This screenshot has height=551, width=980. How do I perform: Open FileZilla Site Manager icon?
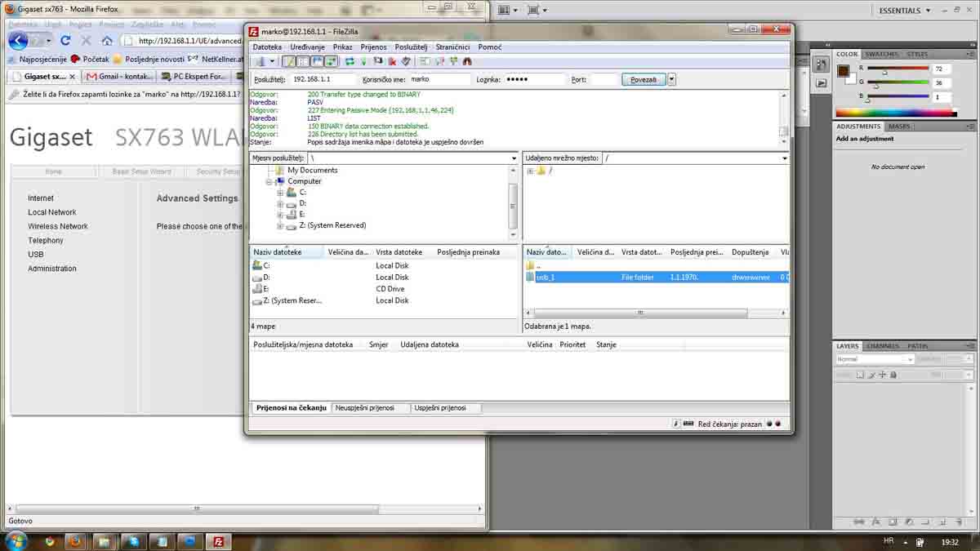[258, 61]
